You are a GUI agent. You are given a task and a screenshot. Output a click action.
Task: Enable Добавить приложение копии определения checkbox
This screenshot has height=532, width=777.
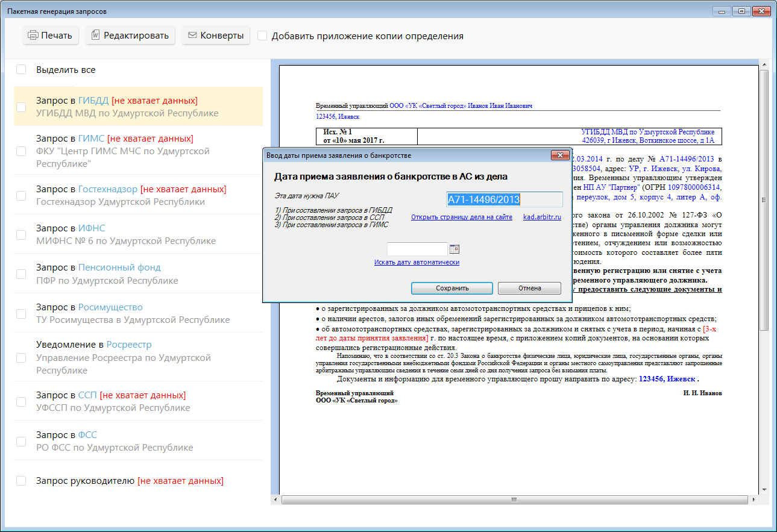[262, 36]
